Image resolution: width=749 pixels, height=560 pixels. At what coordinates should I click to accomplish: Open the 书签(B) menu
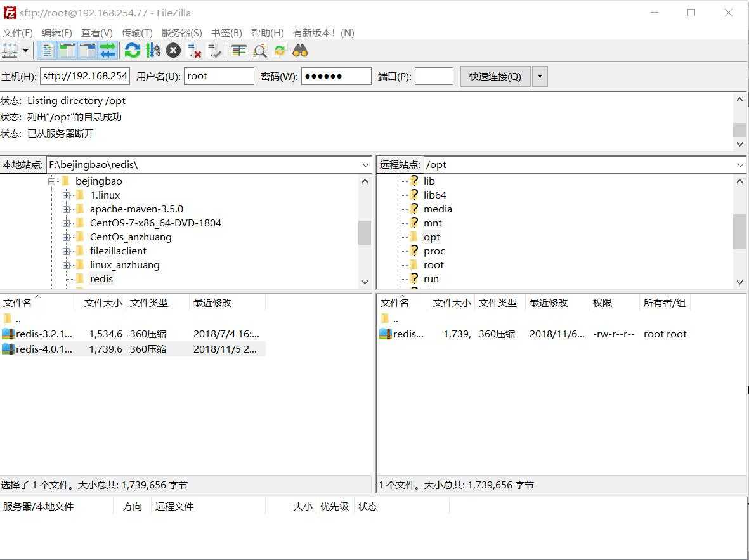(227, 32)
